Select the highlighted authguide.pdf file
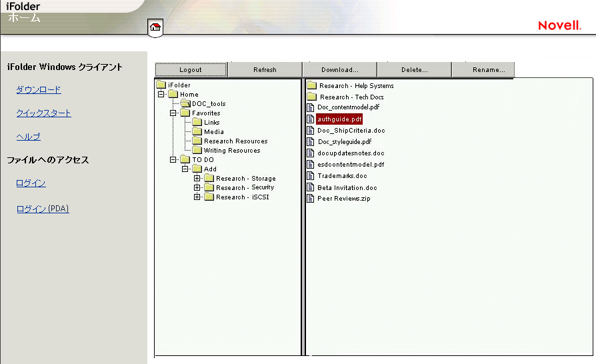 (339, 119)
